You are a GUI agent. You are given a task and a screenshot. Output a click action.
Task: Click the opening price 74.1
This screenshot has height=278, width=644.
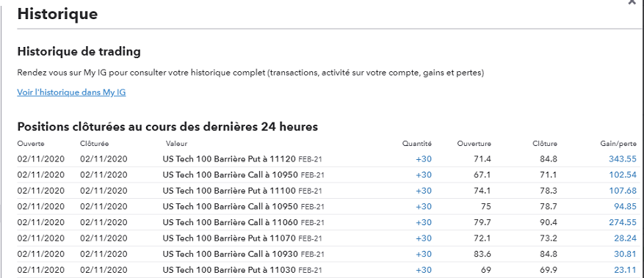(x=482, y=191)
